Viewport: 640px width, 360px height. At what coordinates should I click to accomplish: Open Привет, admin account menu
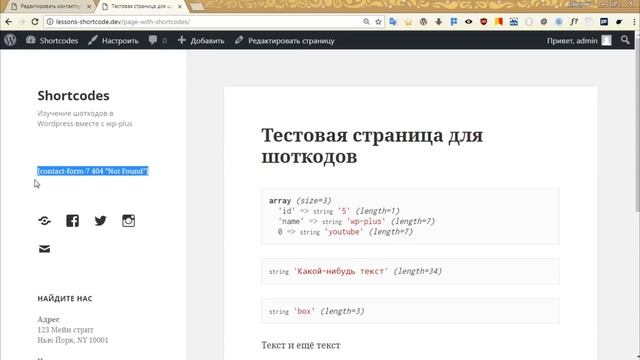click(x=579, y=40)
